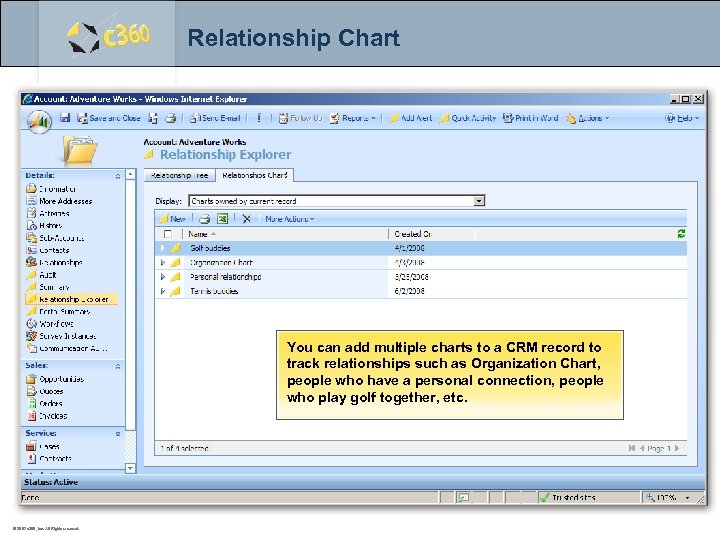Click the Summary sidebar icon
Screen dimensions: 720x540
coord(31,287)
